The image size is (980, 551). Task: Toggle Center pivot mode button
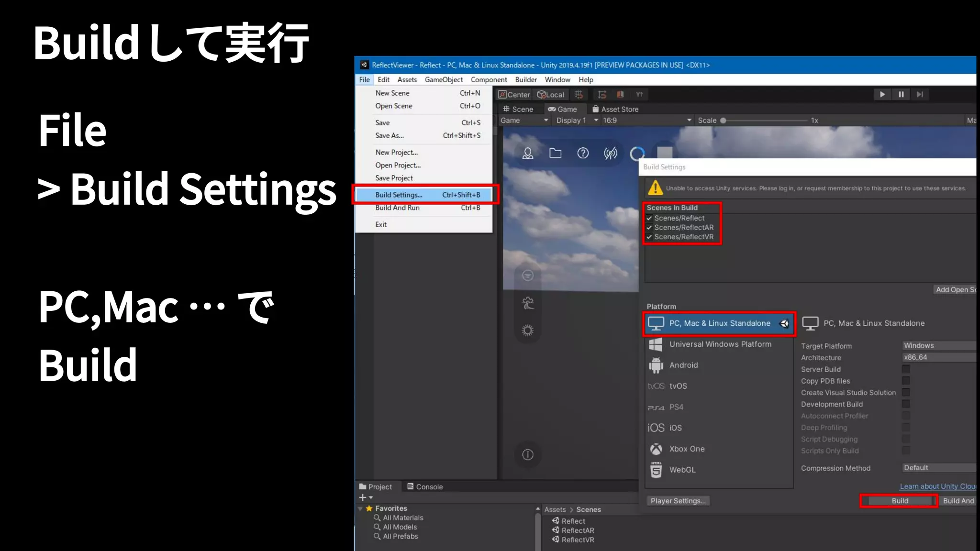tap(514, 95)
